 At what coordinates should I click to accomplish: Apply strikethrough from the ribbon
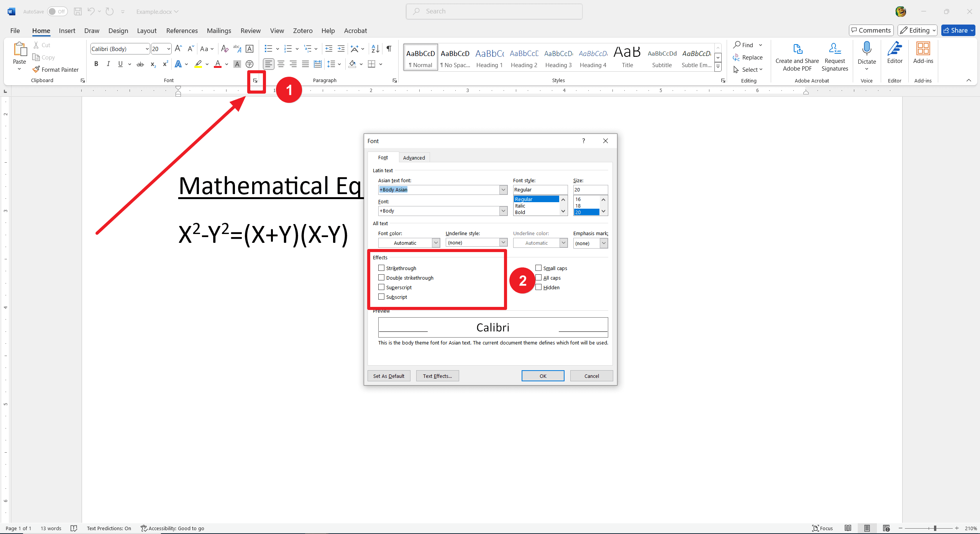(140, 64)
